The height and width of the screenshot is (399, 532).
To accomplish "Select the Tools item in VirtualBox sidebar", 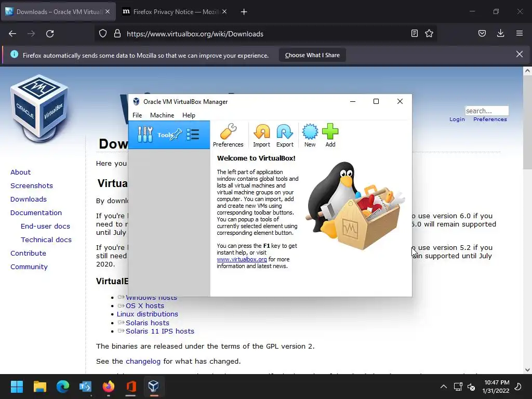I will (x=169, y=135).
